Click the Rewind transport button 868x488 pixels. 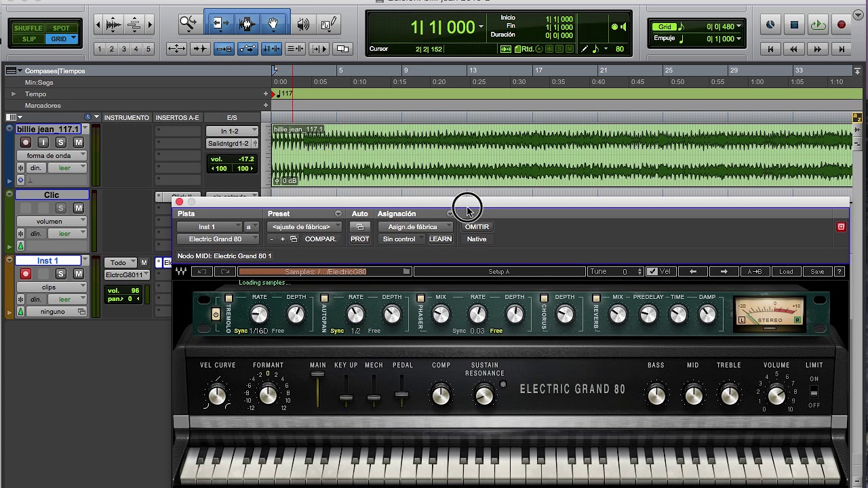point(794,49)
